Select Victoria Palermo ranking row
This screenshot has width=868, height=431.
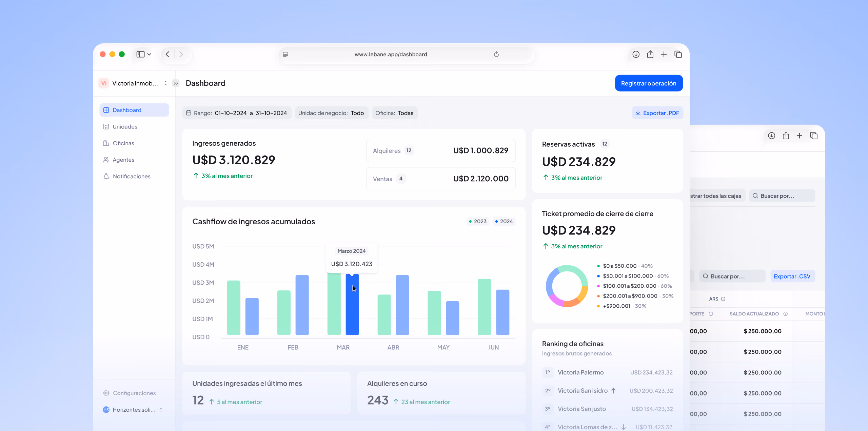point(608,373)
